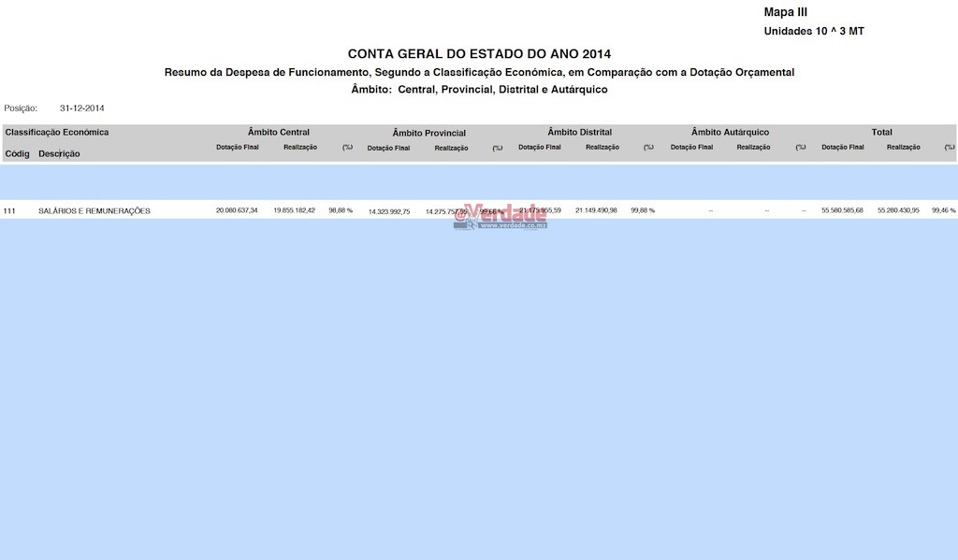Click the Códig column header
Viewport: 958px width, 560px height.
pyautogui.click(x=18, y=153)
